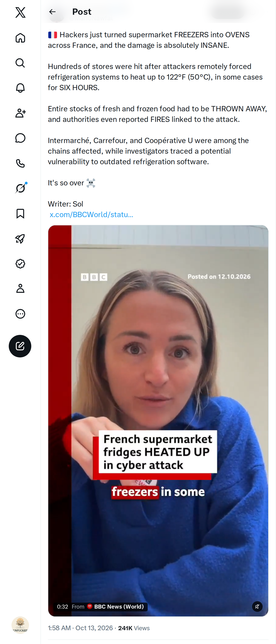This screenshot has width=276, height=644.
Task: Toggle video mute speaker icon
Action: point(257,606)
